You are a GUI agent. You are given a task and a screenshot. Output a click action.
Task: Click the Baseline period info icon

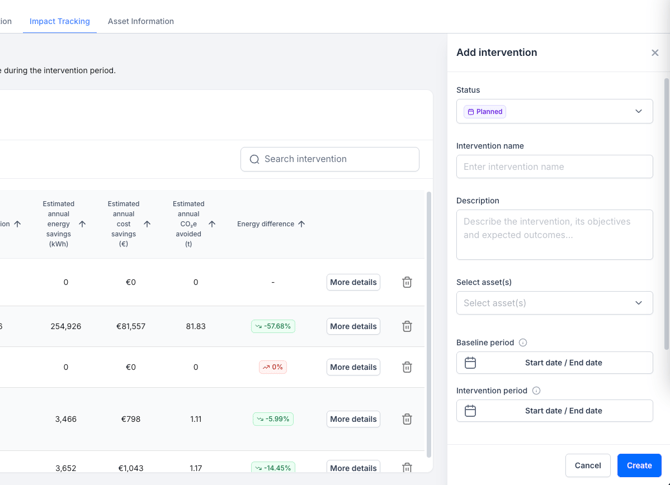point(523,343)
